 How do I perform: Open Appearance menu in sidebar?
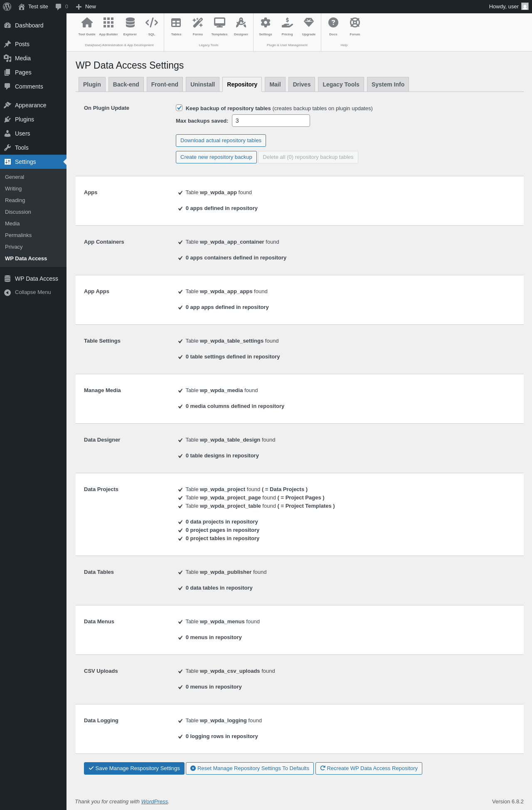pos(33,105)
